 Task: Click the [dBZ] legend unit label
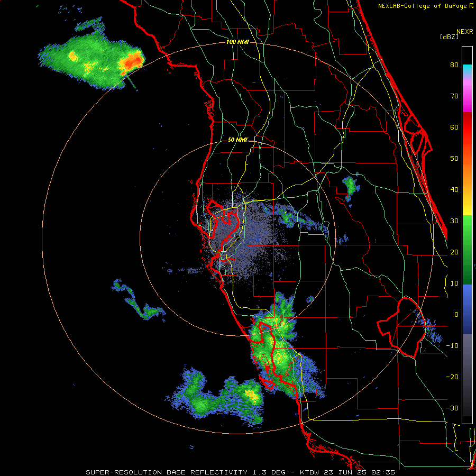[449, 36]
